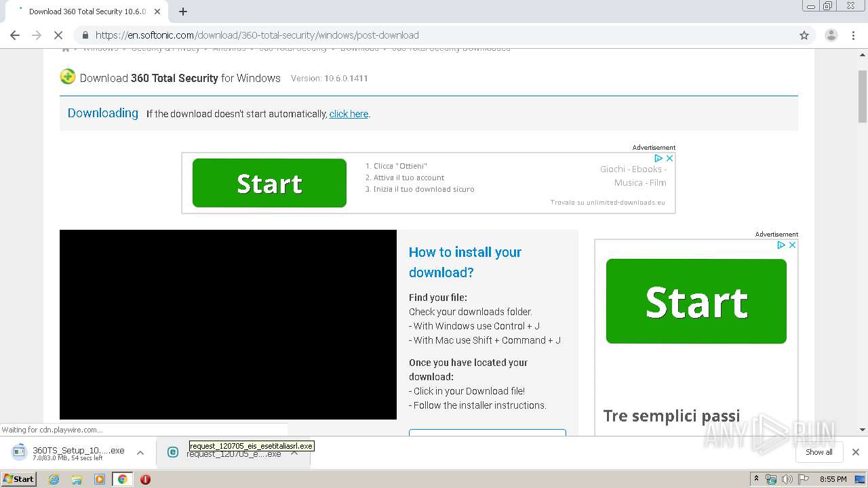Click the 'click here' download link

coord(349,114)
